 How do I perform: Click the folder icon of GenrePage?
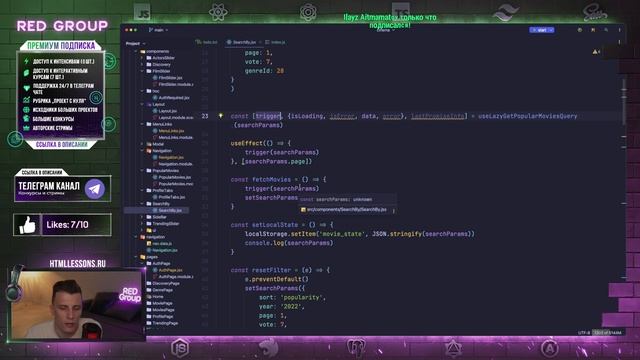[149, 290]
